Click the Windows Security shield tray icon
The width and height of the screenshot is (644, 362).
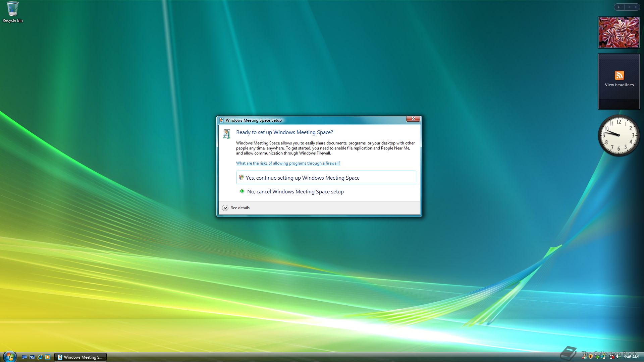(x=591, y=357)
